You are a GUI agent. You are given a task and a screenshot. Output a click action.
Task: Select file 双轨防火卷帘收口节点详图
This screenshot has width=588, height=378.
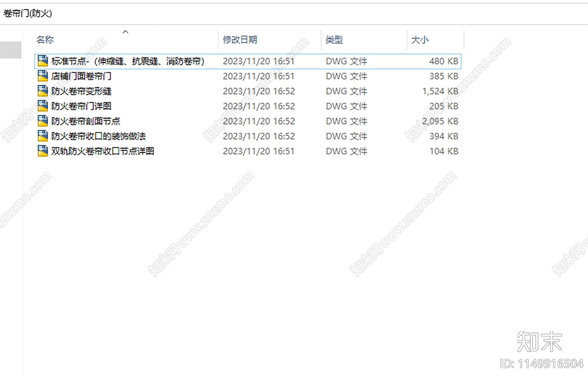click(103, 151)
